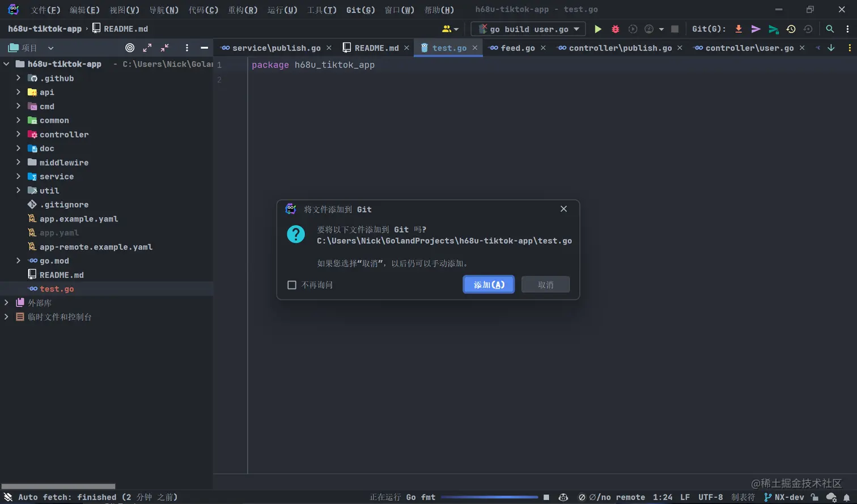Toggle read-only lock icon in status bar
This screenshot has height=504, width=857.
814,497
